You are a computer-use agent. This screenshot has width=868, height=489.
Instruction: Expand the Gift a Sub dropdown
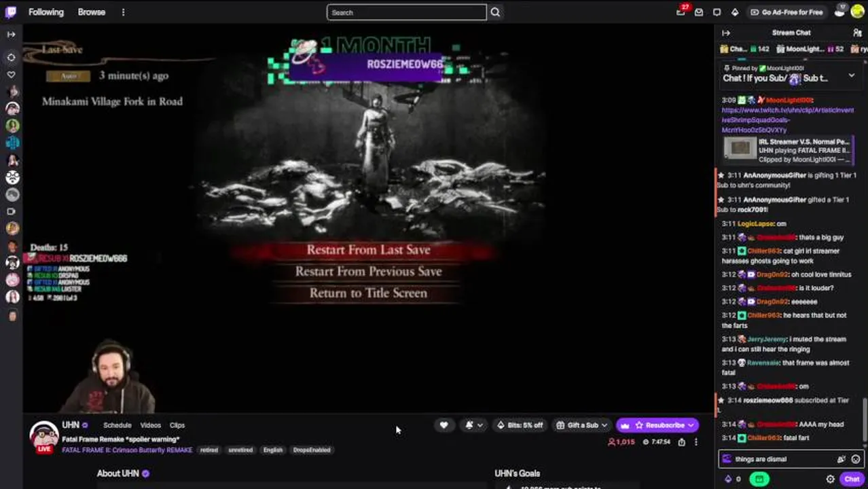pyautogui.click(x=582, y=425)
